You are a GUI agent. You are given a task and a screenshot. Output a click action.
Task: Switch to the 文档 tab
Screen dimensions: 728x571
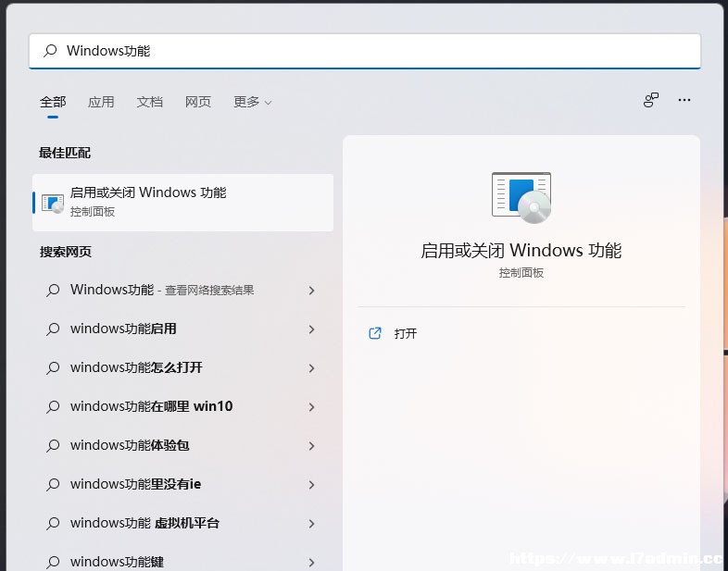(149, 102)
